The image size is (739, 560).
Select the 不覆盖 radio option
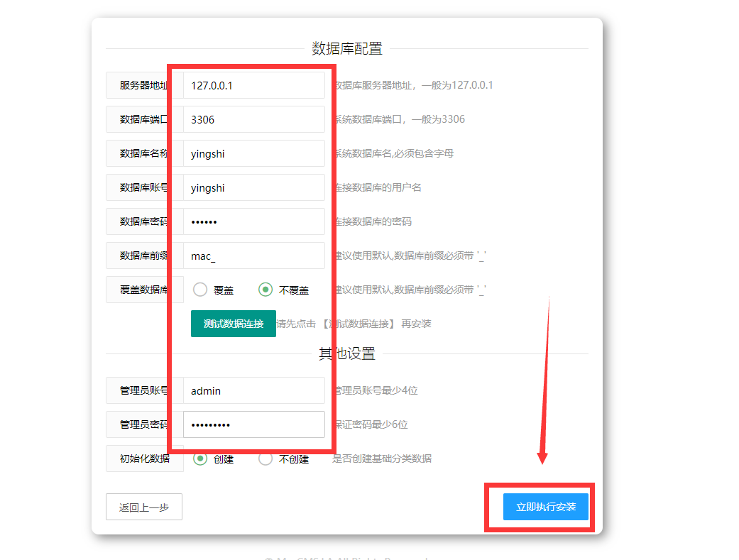pyautogui.click(x=266, y=290)
